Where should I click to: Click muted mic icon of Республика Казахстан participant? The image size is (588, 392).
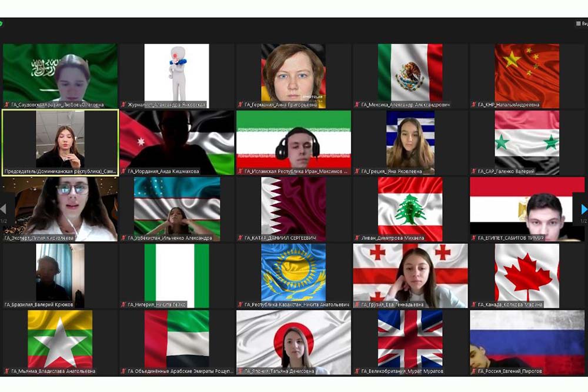click(x=240, y=304)
